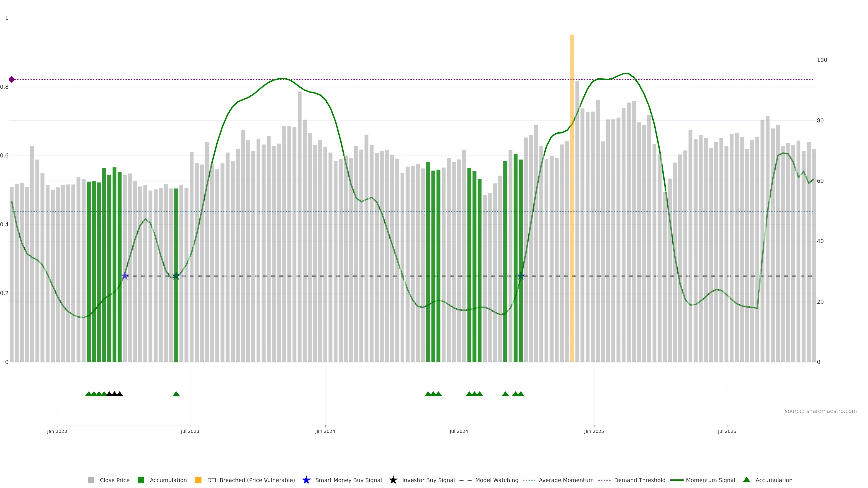Toggle the Model Watching dashed legend entry
868x488 pixels.
point(465,480)
